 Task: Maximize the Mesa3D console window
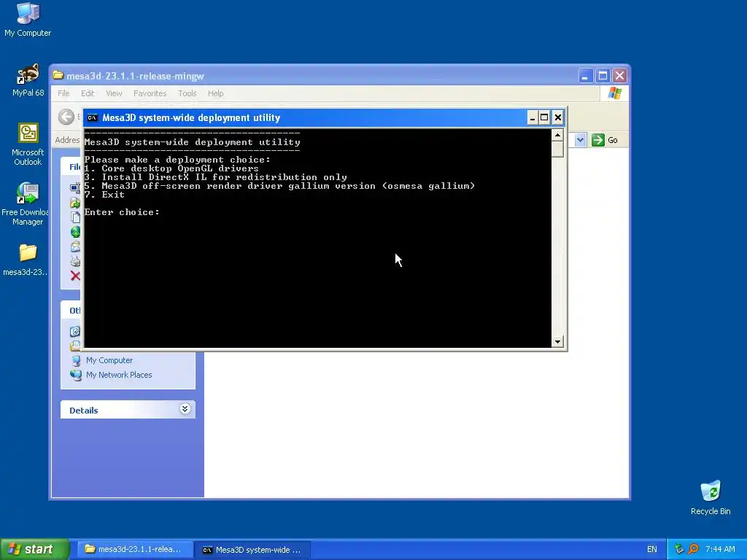[x=544, y=117]
